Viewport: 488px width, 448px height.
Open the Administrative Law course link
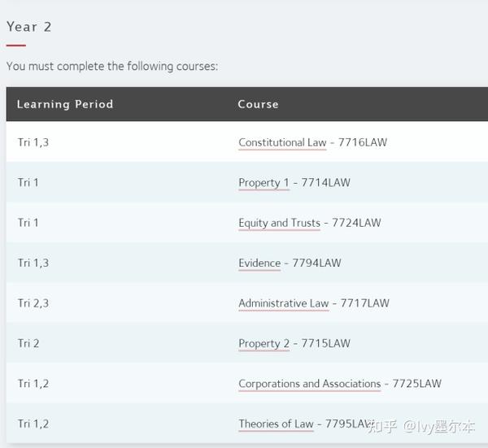pos(284,303)
